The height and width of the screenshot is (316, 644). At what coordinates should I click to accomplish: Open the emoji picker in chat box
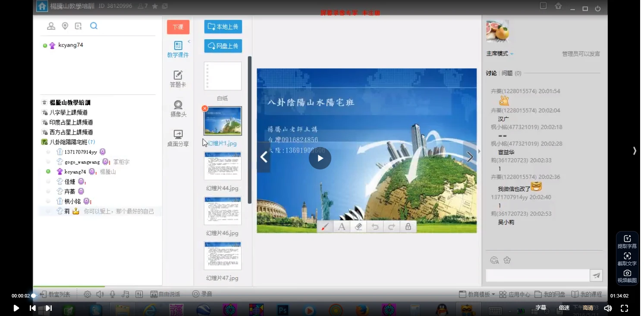(x=494, y=260)
